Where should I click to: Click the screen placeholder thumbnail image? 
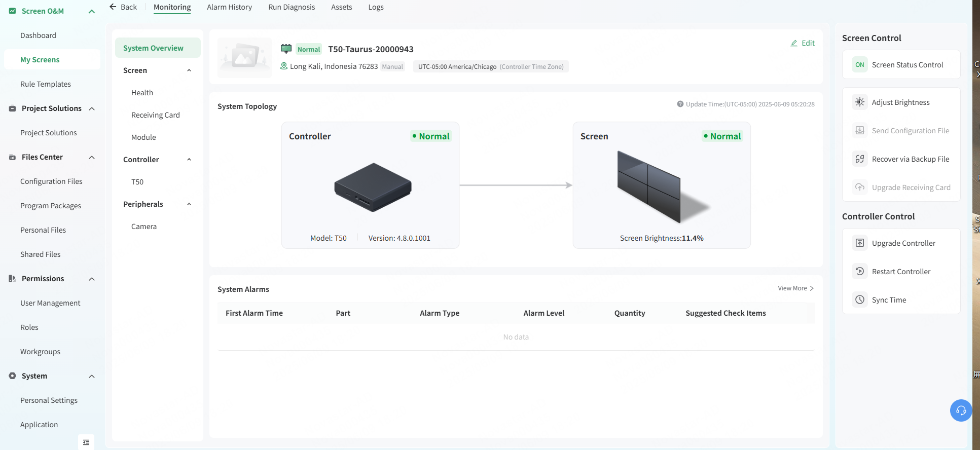coord(245,57)
